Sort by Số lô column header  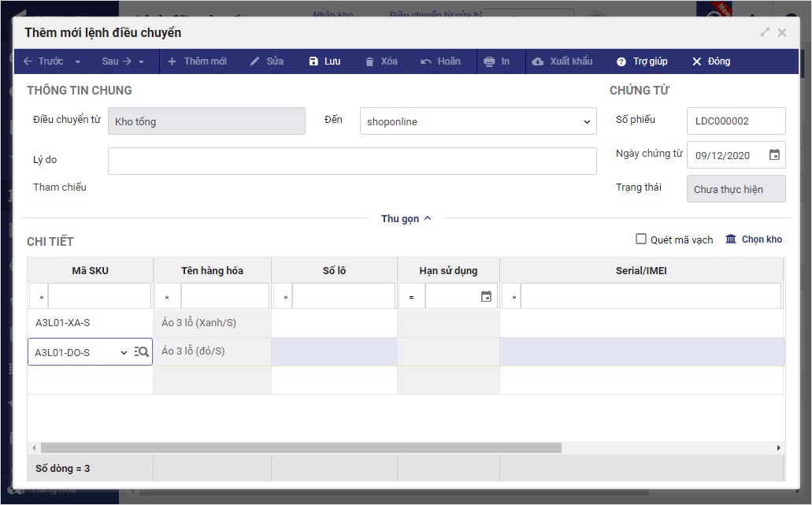pos(334,270)
